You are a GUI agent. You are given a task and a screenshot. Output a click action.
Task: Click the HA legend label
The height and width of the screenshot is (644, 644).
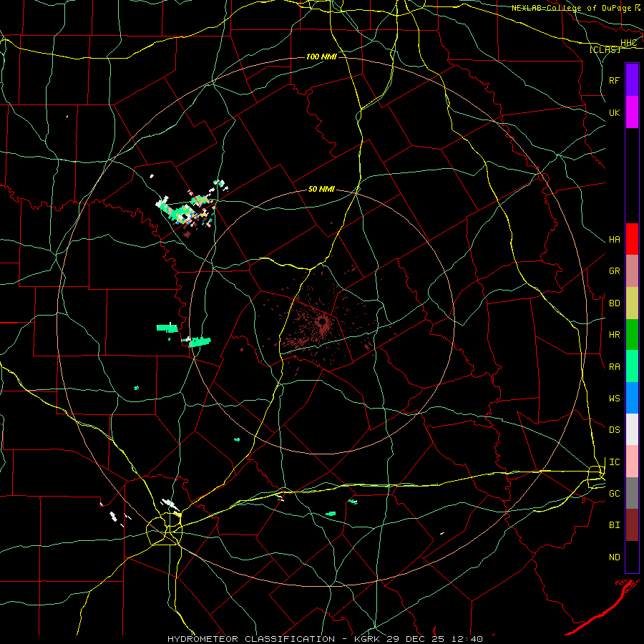point(614,240)
